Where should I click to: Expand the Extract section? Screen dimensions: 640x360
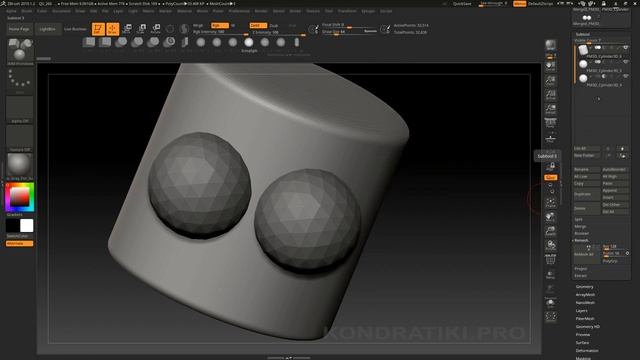[x=580, y=276]
